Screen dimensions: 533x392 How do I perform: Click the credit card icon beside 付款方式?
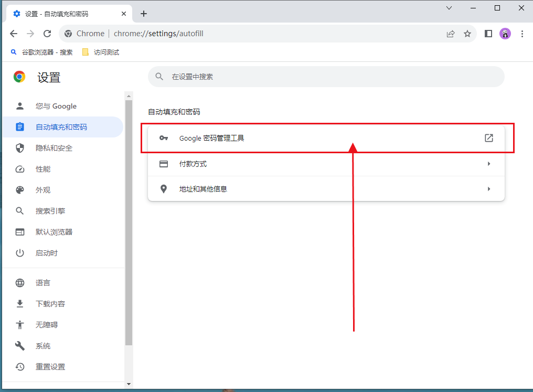point(164,164)
